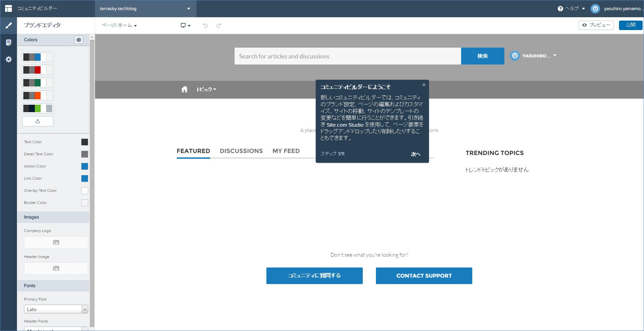This screenshot has height=331, width=644.
Task: Open the Primary Font Lato dropdown
Action: click(x=56, y=309)
